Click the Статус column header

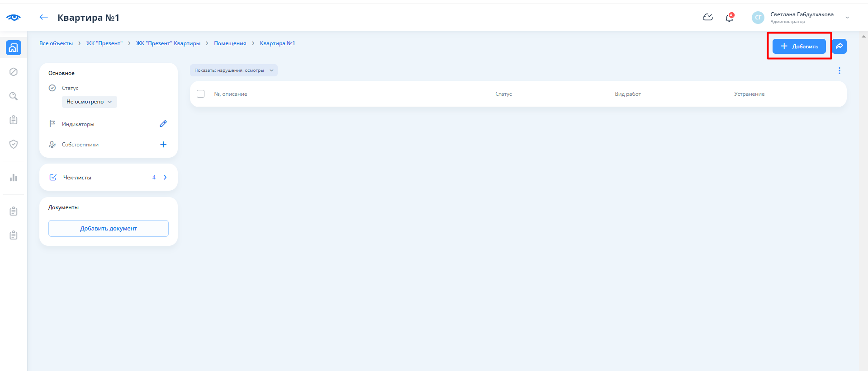(x=503, y=94)
